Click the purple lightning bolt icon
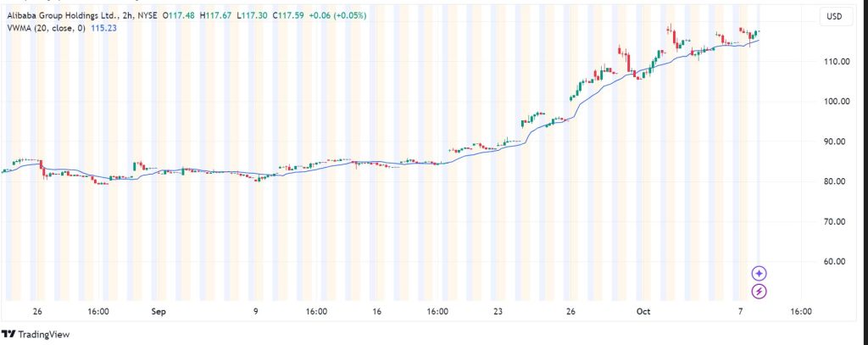 pyautogui.click(x=759, y=291)
